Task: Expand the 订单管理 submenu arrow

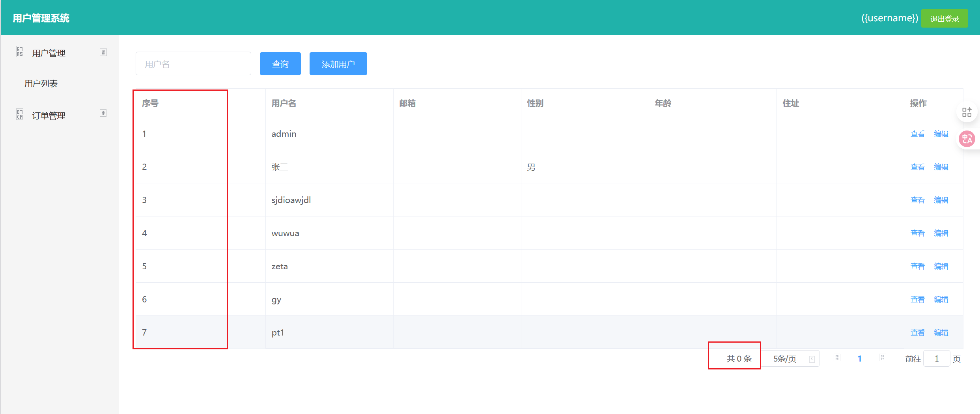Action: tap(103, 114)
